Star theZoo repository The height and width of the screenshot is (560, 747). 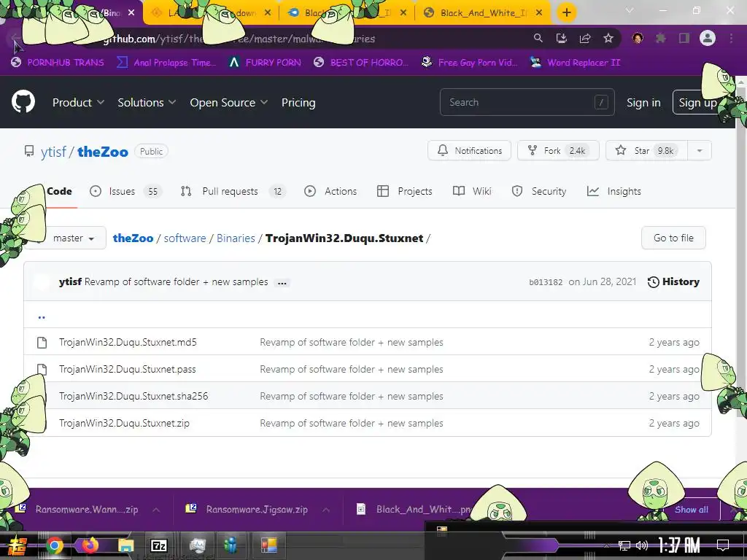(646, 150)
